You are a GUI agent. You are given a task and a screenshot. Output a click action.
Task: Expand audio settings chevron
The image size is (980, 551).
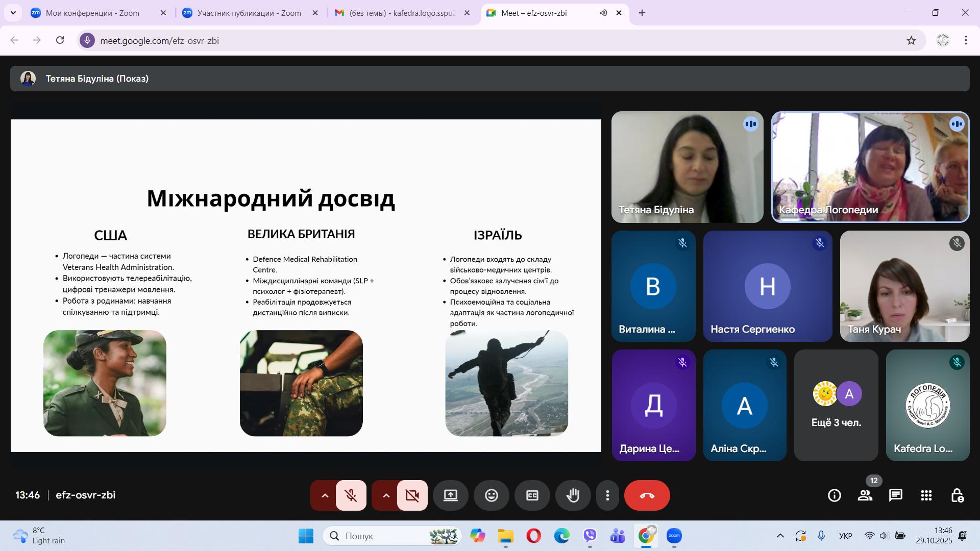point(325,495)
